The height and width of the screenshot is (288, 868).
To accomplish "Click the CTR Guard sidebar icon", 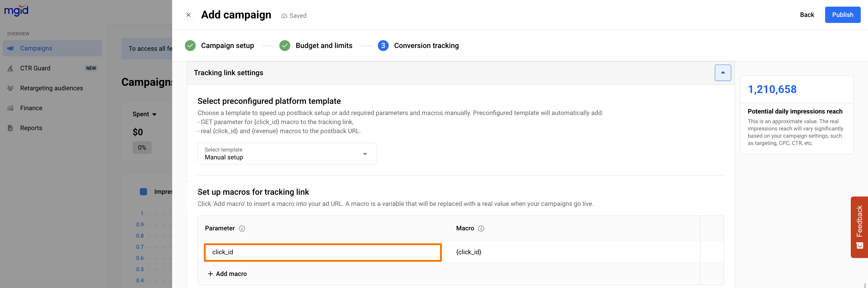I will [11, 69].
